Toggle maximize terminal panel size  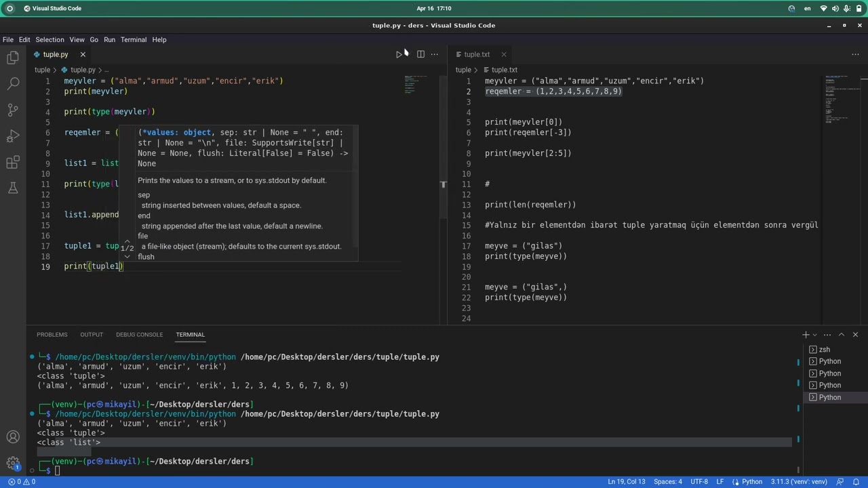[x=842, y=335]
